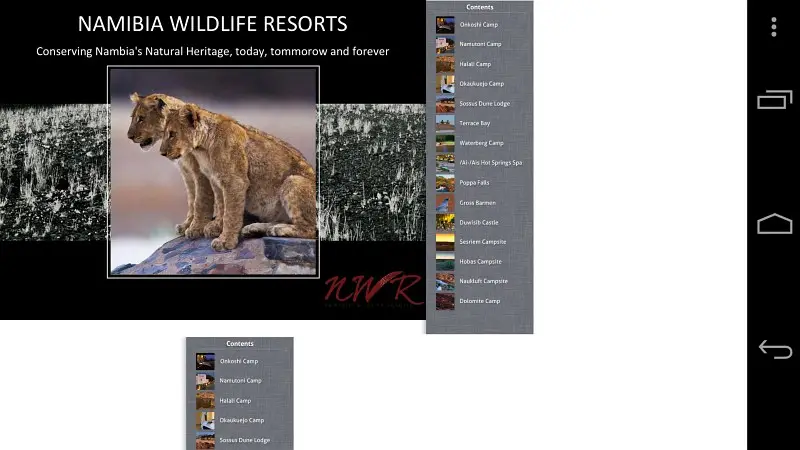Tap the Waterberg Camp thumbnail image

(x=445, y=143)
